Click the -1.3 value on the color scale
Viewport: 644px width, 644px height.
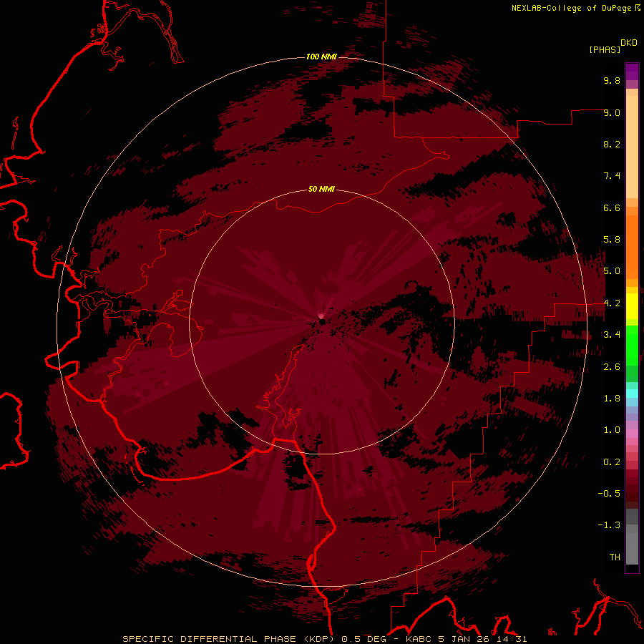(x=609, y=525)
